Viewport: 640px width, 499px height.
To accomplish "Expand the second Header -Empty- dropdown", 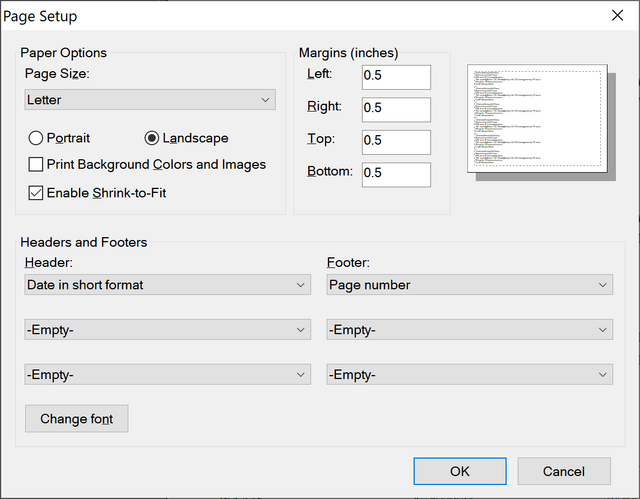I will 168,330.
